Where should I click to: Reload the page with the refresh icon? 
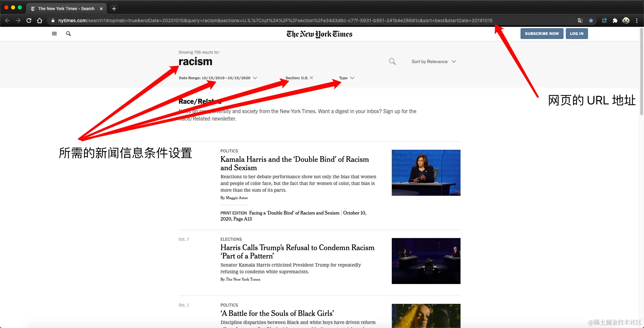(x=29, y=20)
